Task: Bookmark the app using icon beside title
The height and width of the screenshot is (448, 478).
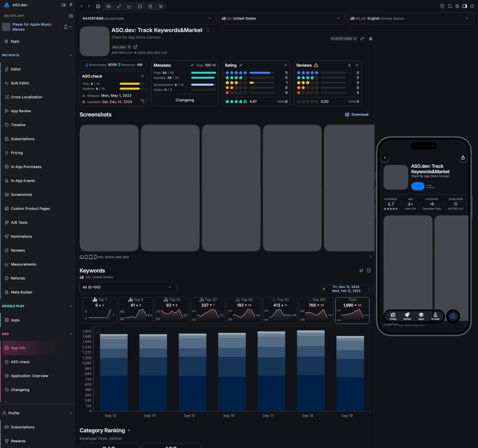Action: point(208,30)
